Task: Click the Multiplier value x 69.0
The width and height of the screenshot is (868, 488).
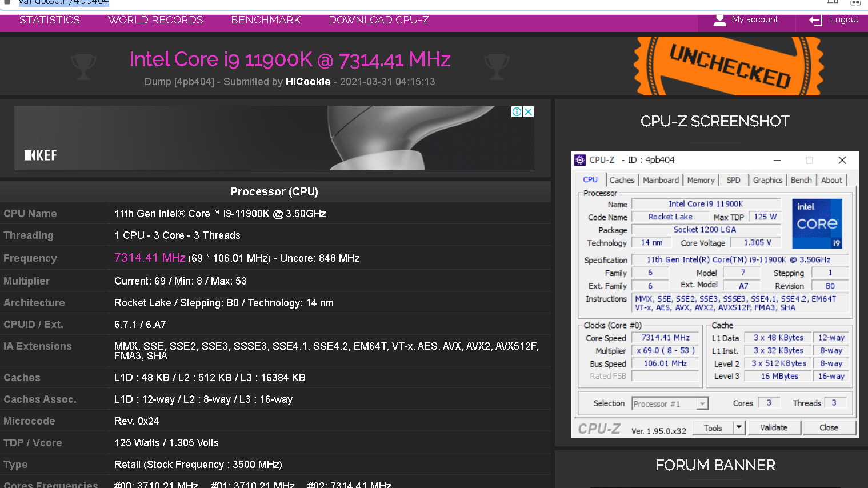Action: 665,350
